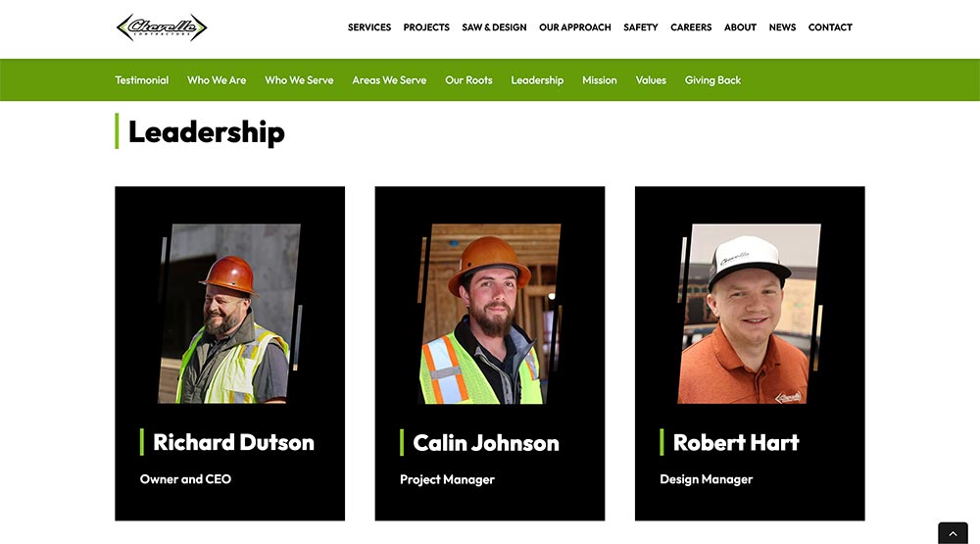Select the Mission anchor link

[x=600, y=80]
